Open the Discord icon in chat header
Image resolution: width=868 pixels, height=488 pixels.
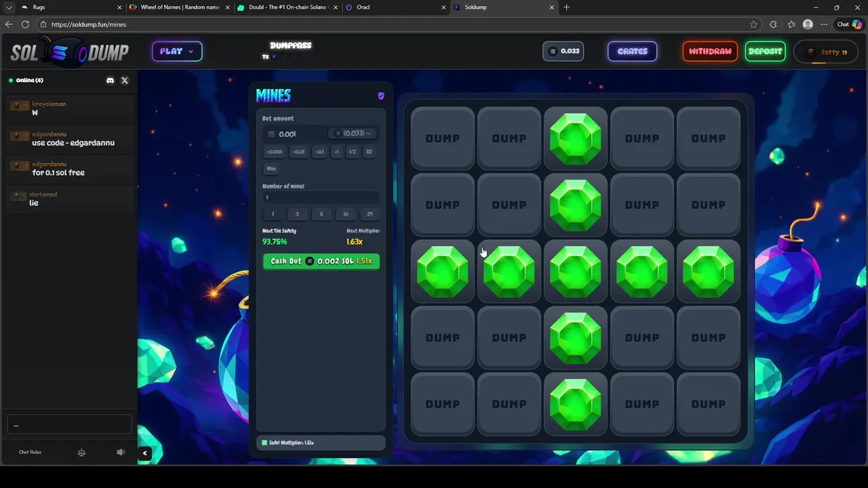[x=111, y=80]
